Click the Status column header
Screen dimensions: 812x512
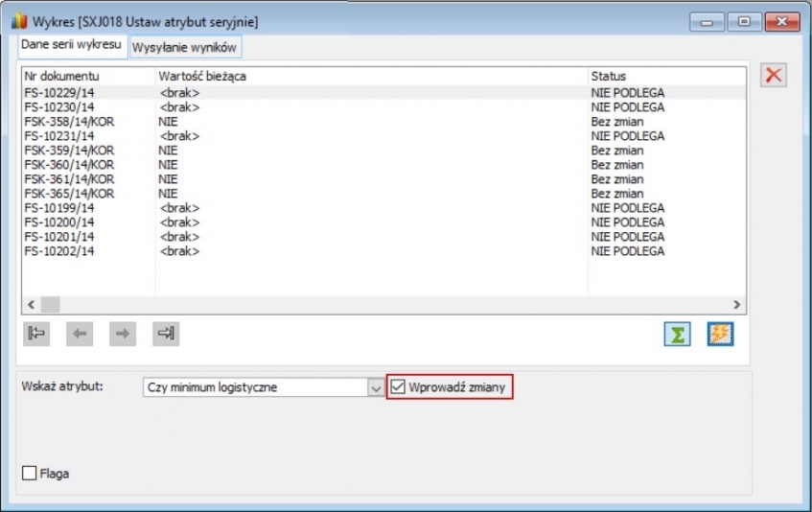(667, 76)
